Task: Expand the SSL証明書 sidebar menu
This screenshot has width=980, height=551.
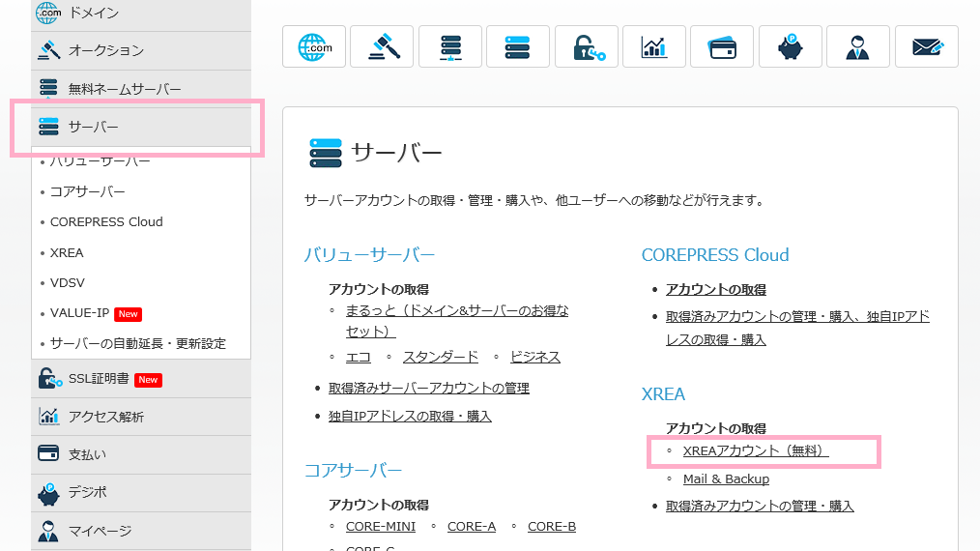Action: coord(140,379)
